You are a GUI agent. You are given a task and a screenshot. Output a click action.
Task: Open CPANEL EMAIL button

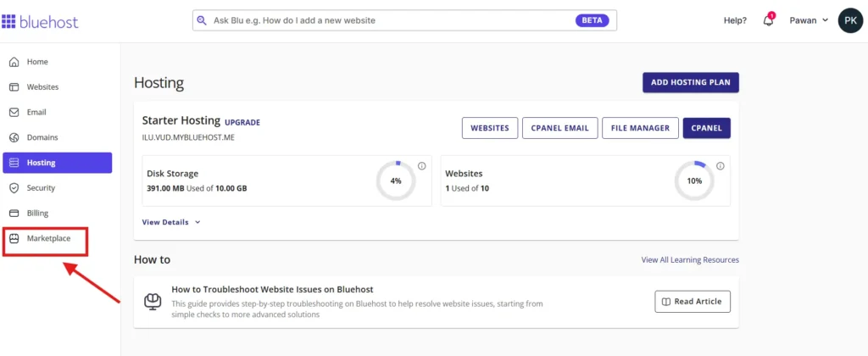(x=559, y=128)
